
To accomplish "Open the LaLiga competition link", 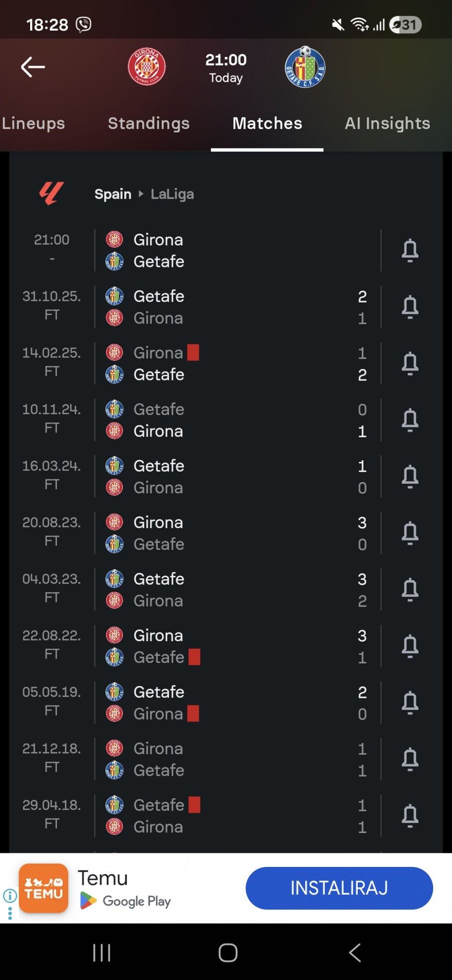I will click(x=172, y=194).
